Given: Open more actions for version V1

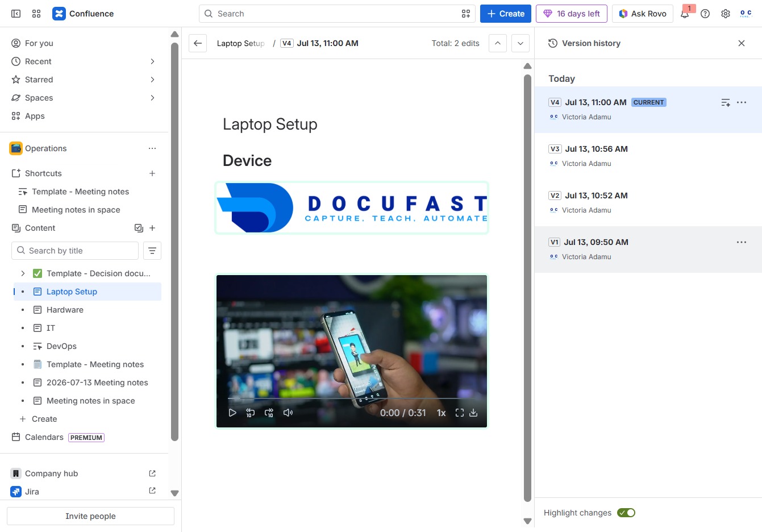Looking at the screenshot, I should point(742,242).
